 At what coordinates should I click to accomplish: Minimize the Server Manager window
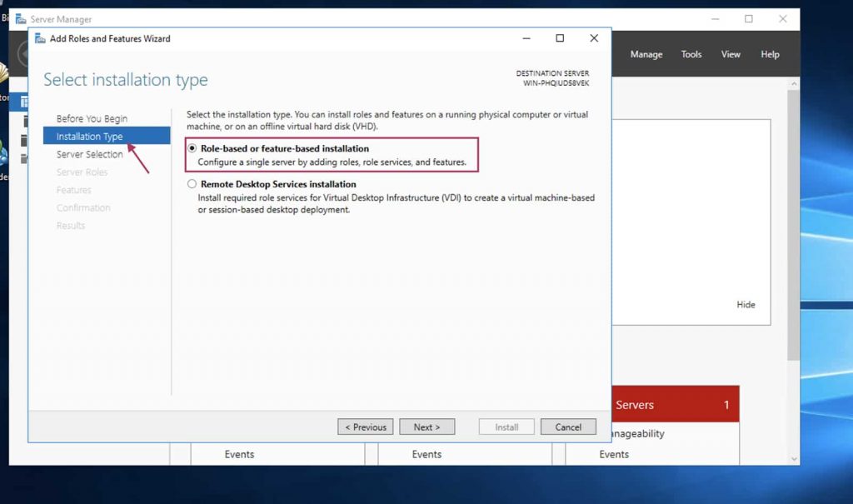[x=715, y=19]
